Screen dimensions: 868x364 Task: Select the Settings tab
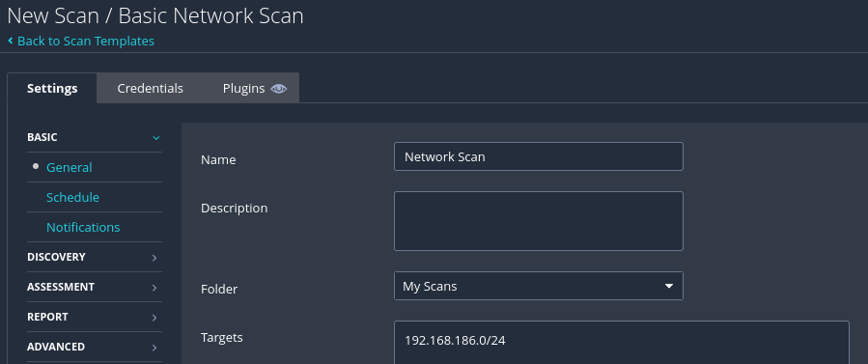[x=52, y=89]
